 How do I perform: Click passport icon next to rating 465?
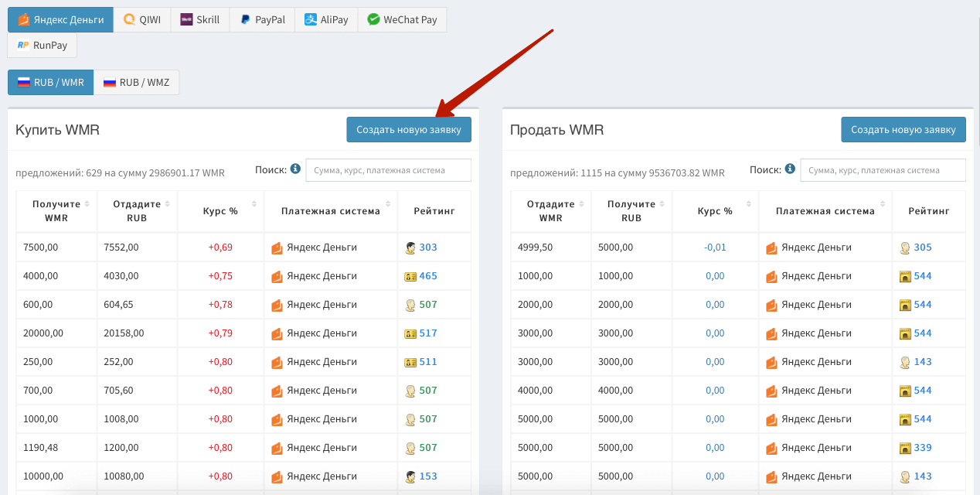[x=410, y=276]
